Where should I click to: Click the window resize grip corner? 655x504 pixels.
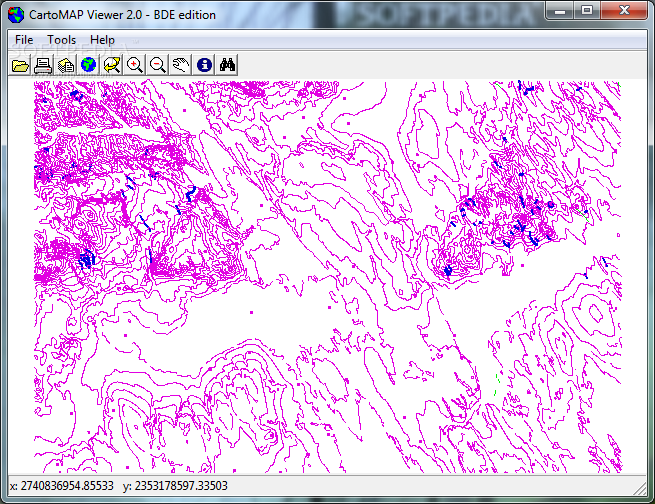point(640,489)
